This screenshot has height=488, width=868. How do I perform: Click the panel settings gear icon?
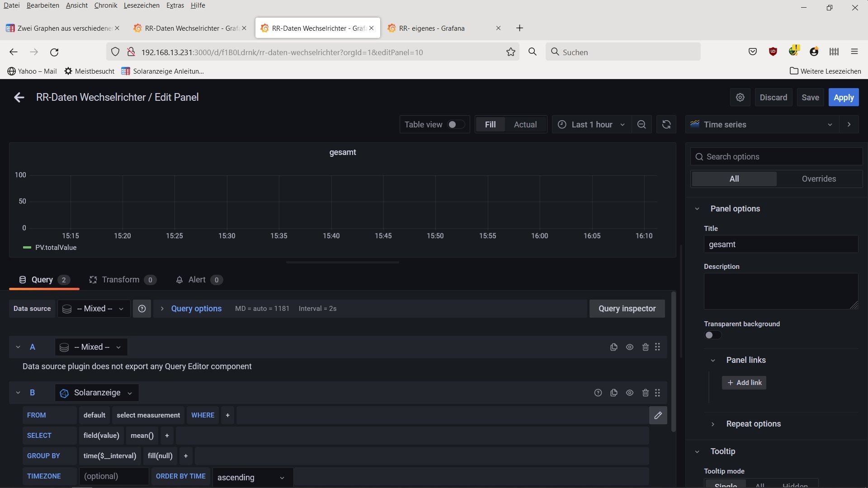pyautogui.click(x=740, y=97)
